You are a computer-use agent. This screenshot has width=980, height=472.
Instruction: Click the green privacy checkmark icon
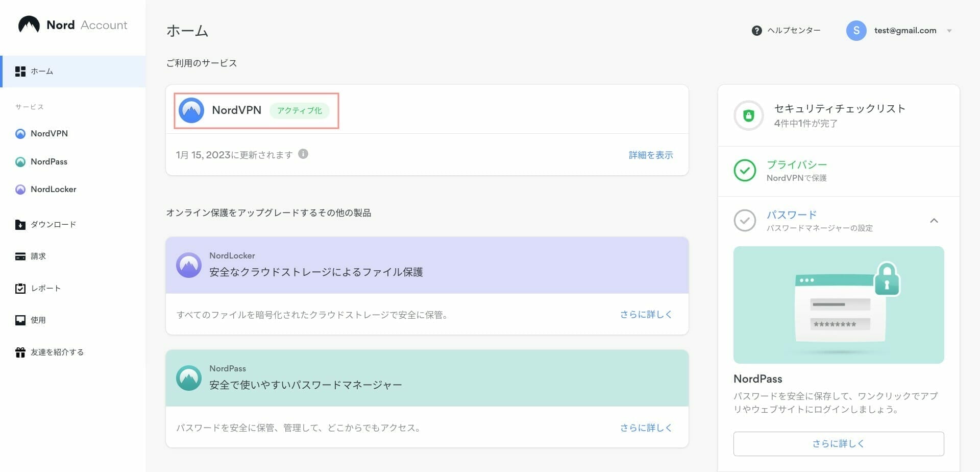pyautogui.click(x=745, y=171)
